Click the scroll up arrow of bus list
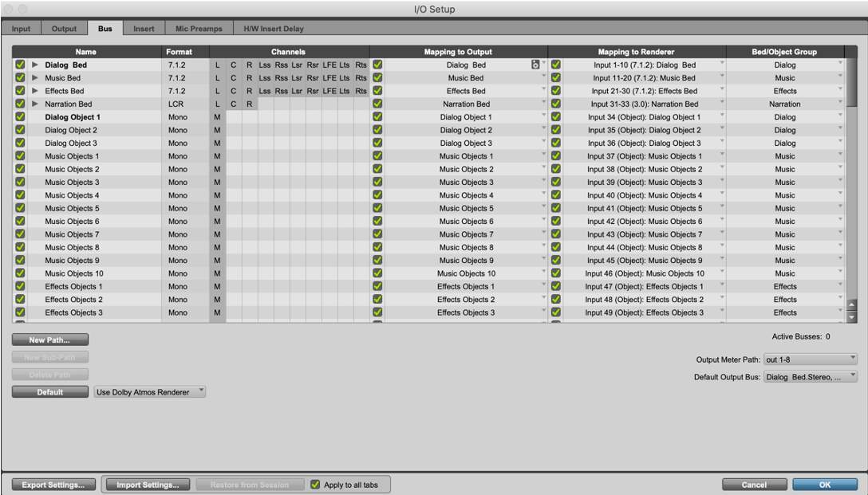868x495 pixels. pyautogui.click(x=851, y=306)
